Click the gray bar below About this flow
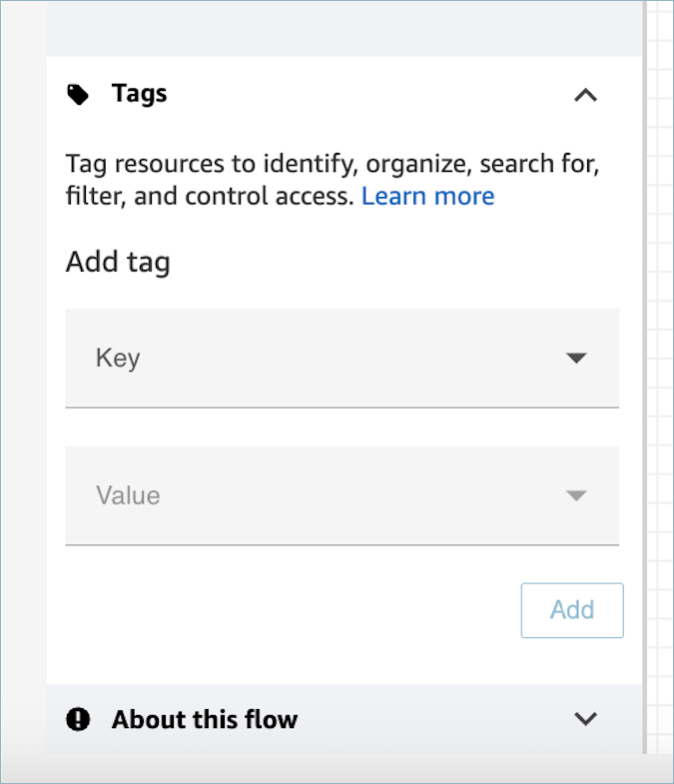 point(339,768)
